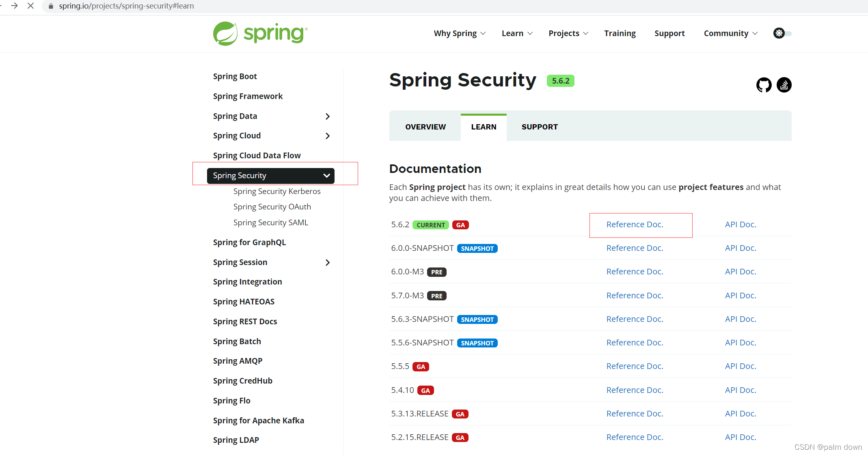Click the CURRENT badge on 5.6.2
Screen dimensions: 868x455
coord(430,225)
